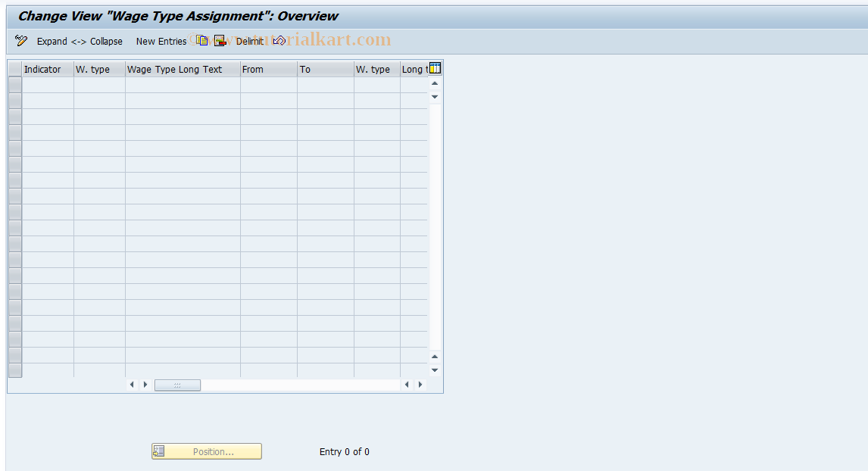Click the bottom scroll-down arrow
The height and width of the screenshot is (471, 868).
click(435, 370)
